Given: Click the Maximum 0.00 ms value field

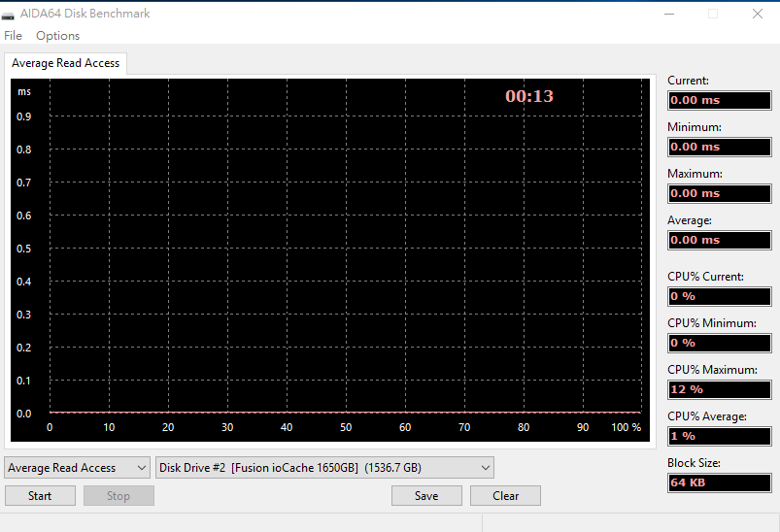Looking at the screenshot, I should (720, 194).
